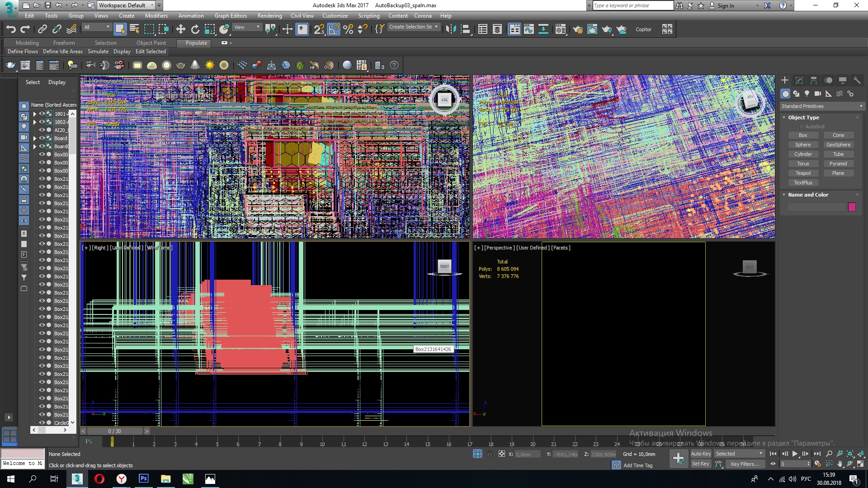Open the Modify command panel tab
The height and width of the screenshot is (488, 868).
point(799,80)
